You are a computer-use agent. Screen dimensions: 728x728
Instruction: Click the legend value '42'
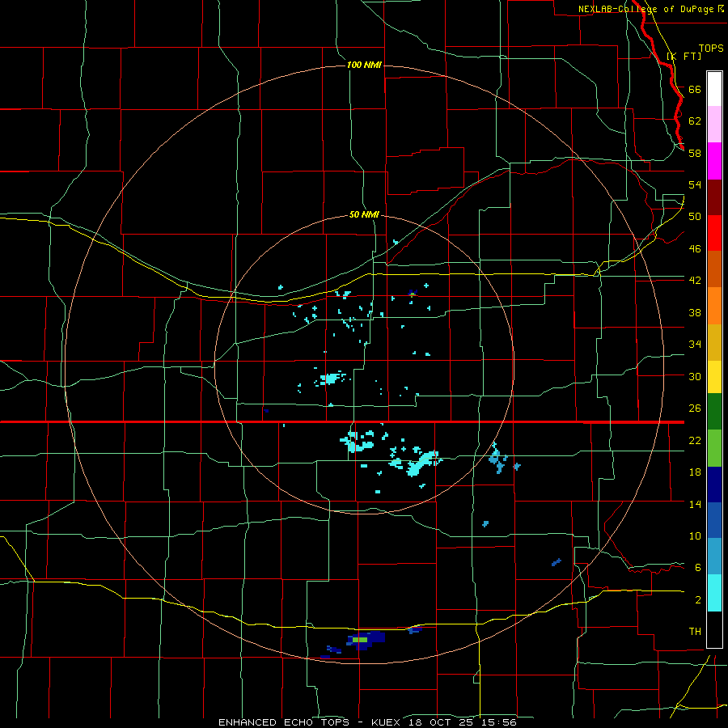695,281
